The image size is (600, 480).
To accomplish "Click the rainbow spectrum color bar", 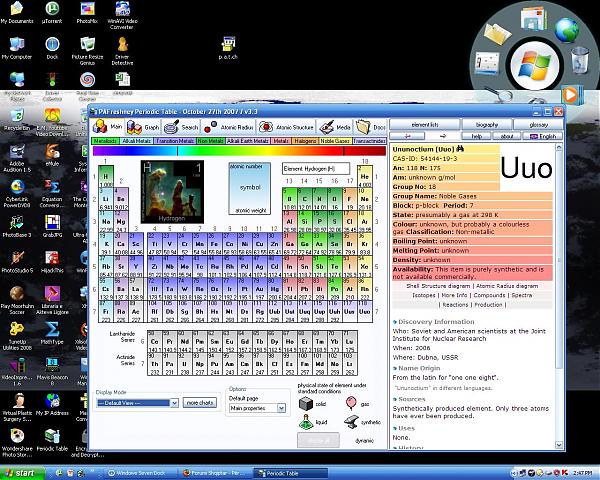I will [x=239, y=151].
